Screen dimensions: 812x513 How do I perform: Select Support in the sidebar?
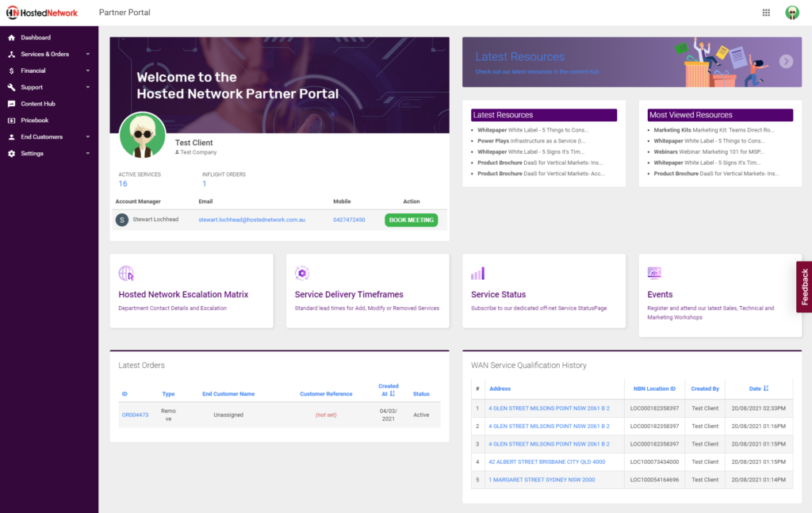[32, 87]
